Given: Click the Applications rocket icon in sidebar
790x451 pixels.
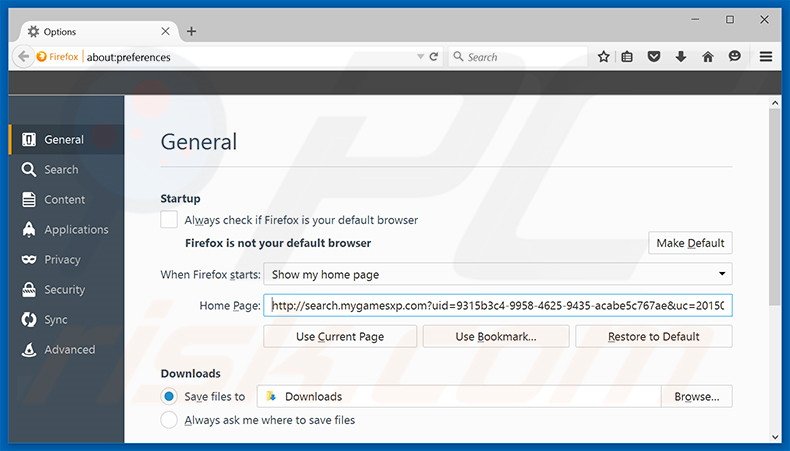Looking at the screenshot, I should [29, 229].
